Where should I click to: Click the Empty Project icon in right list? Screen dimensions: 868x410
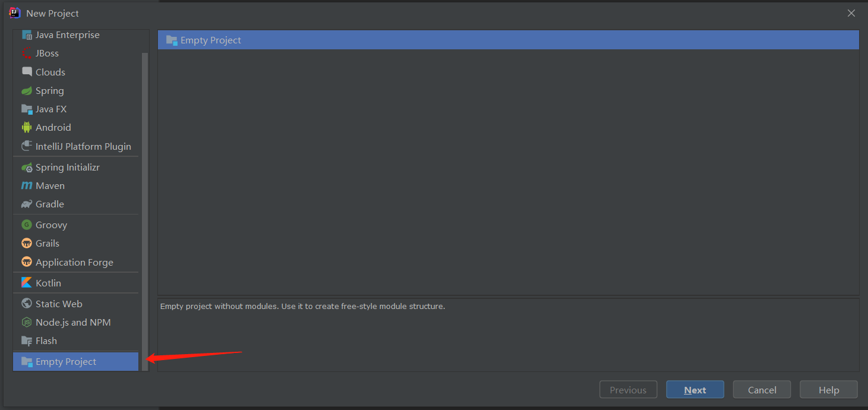coord(172,40)
